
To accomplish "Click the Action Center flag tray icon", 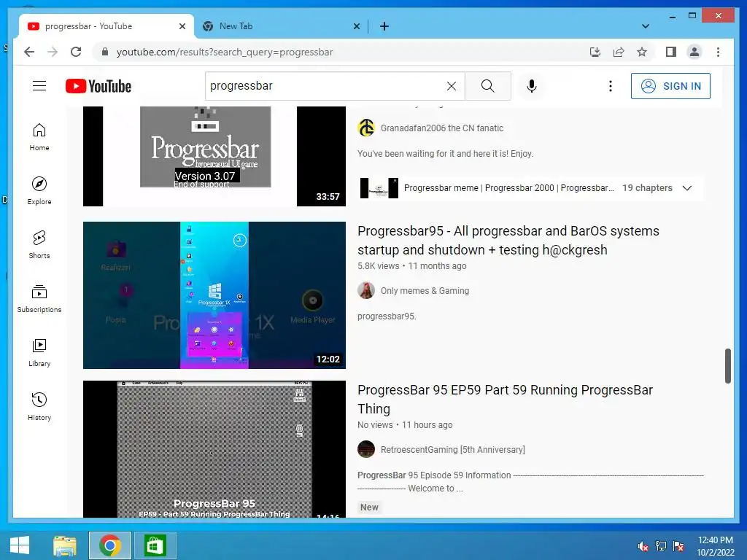I will (678, 546).
